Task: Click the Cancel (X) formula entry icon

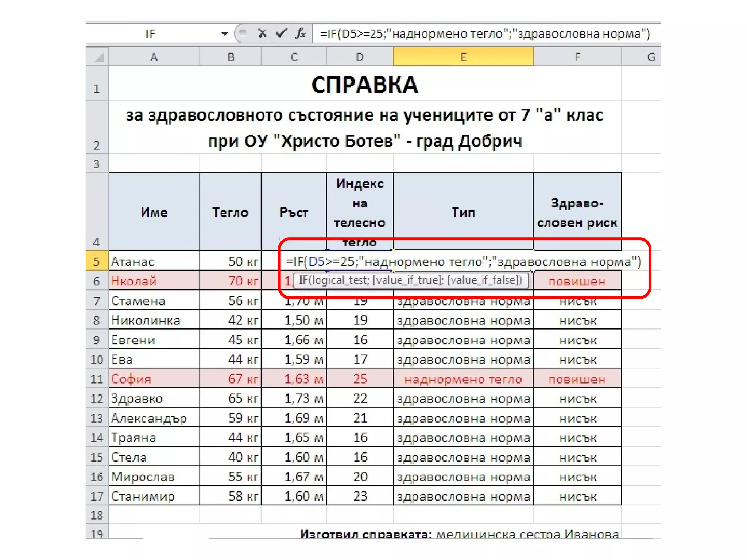Action: 262,34
